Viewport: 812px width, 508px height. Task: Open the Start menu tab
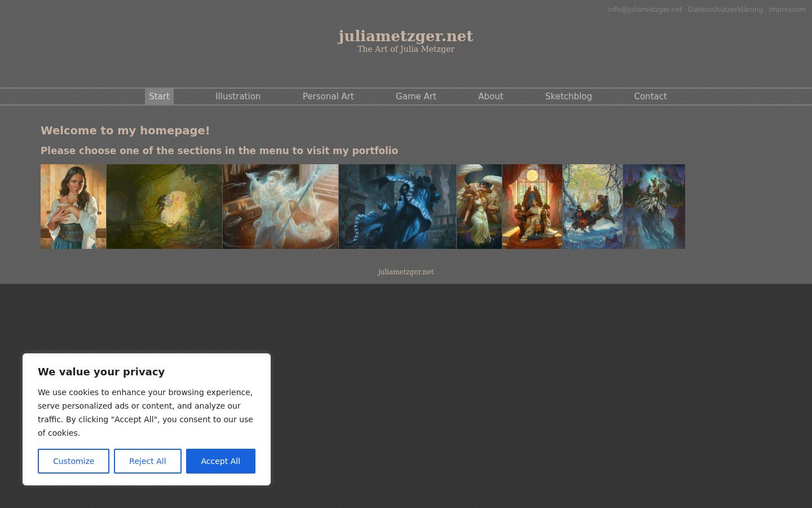pyautogui.click(x=159, y=97)
